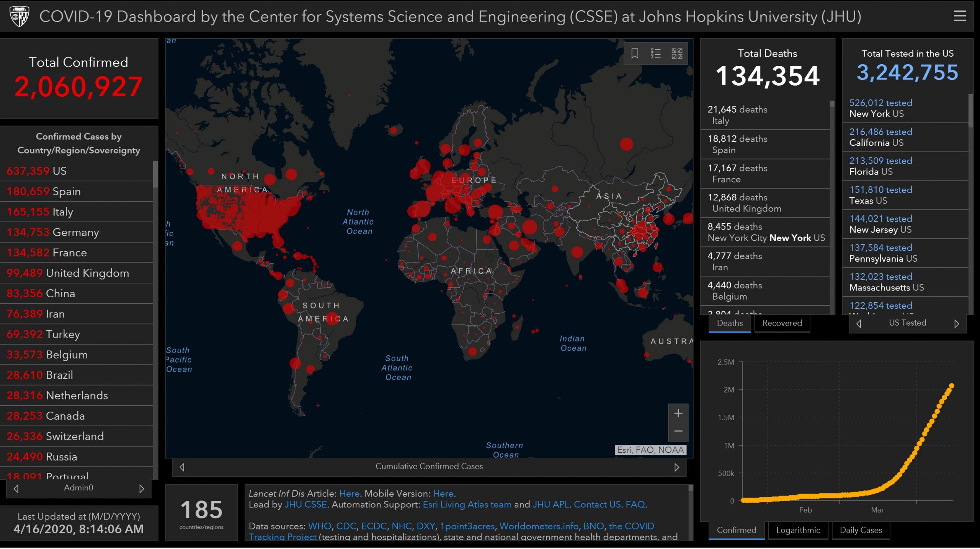Advance the Admin0 list to next level
The height and width of the screenshot is (549, 980).
coord(142,489)
